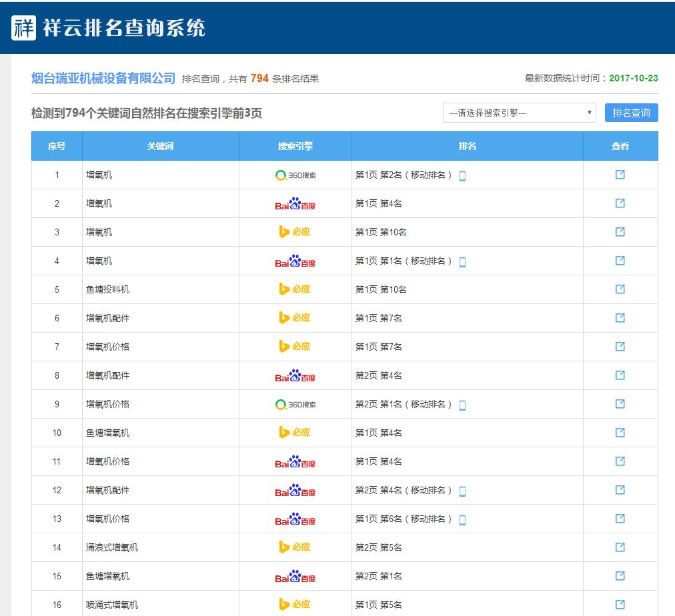Select keyword 涌浪式增氧机 in row 14
Screen dimensions: 675x616
point(112,547)
